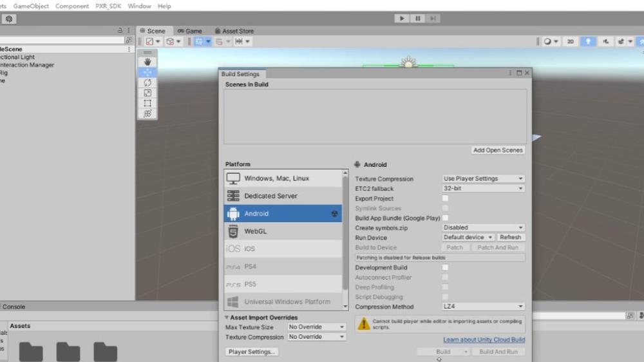Follow Learn about Unity Cloud Build link
Image resolution: width=644 pixels, height=362 pixels.
click(484, 340)
